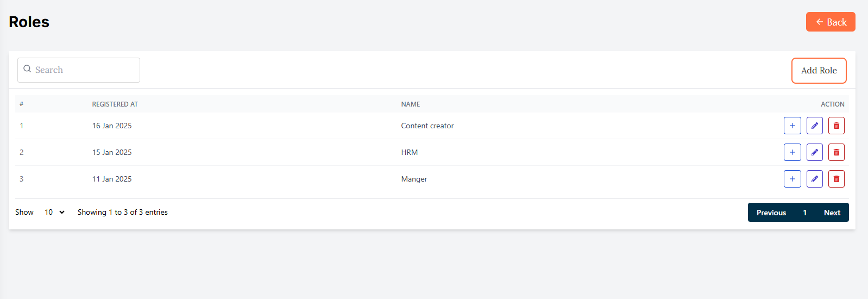Image resolution: width=868 pixels, height=299 pixels.
Task: Sort by the Registered At column
Action: coord(115,104)
